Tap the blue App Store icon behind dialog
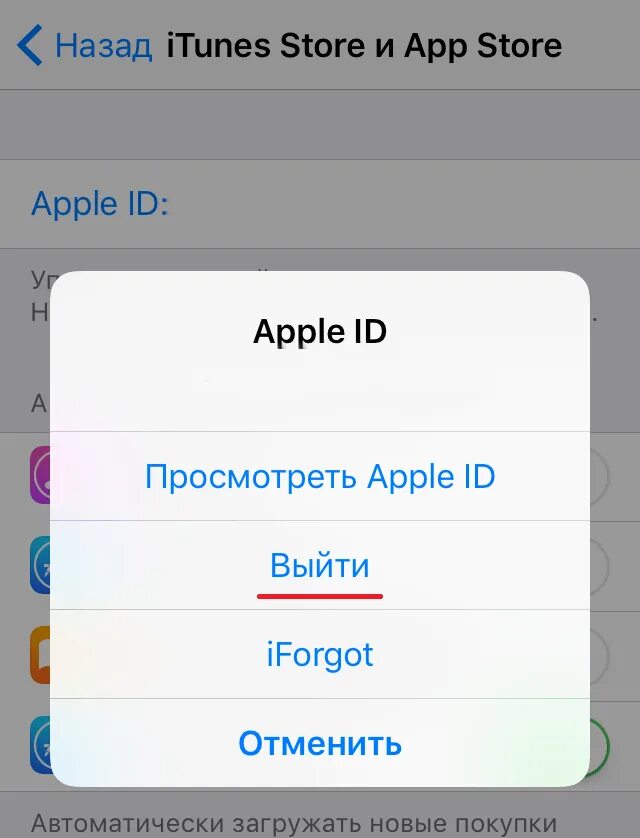Viewport: 640px width, 838px height. click(x=40, y=565)
